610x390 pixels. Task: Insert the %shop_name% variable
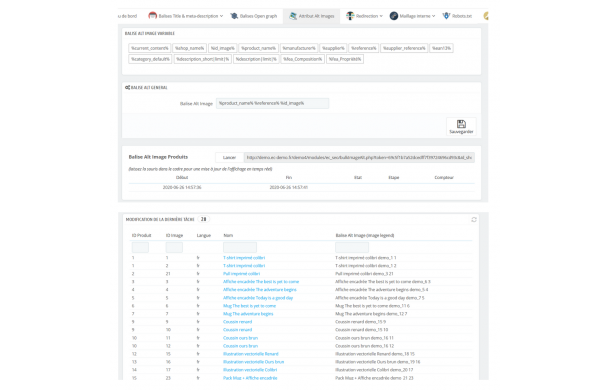coord(189,48)
